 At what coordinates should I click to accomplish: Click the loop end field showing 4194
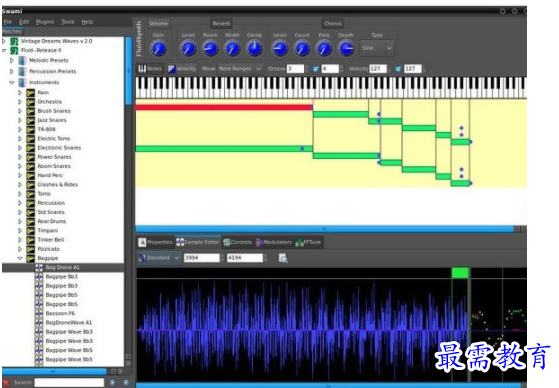coord(245,258)
